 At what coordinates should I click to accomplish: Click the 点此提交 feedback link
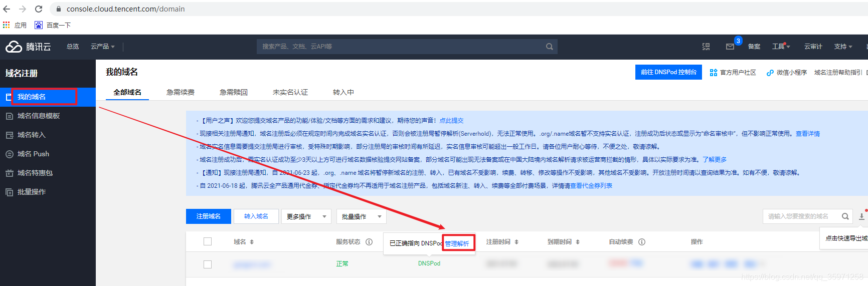click(451, 121)
